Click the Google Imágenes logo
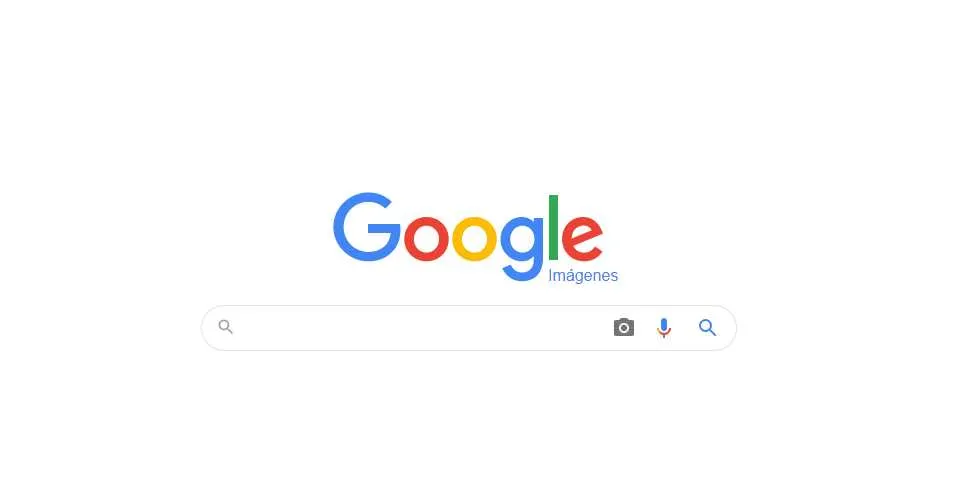 coord(475,238)
